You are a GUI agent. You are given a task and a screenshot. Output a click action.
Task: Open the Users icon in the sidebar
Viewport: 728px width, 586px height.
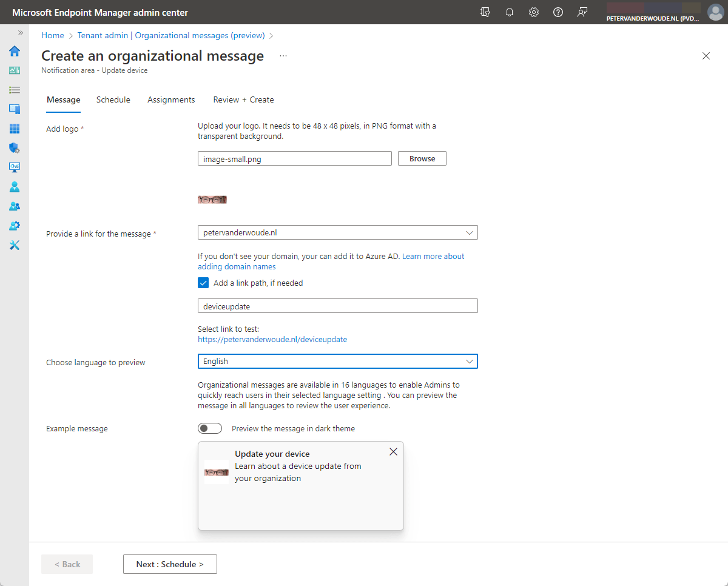(14, 186)
